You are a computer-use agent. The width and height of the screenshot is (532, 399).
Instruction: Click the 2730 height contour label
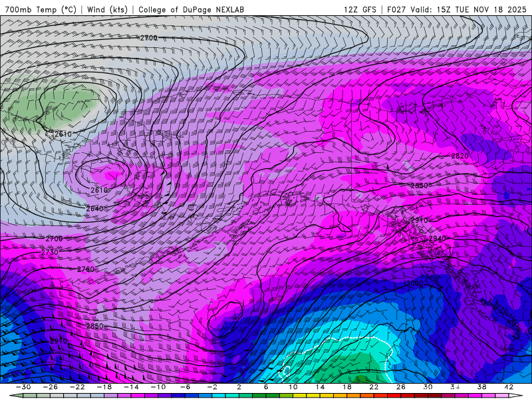49,253
